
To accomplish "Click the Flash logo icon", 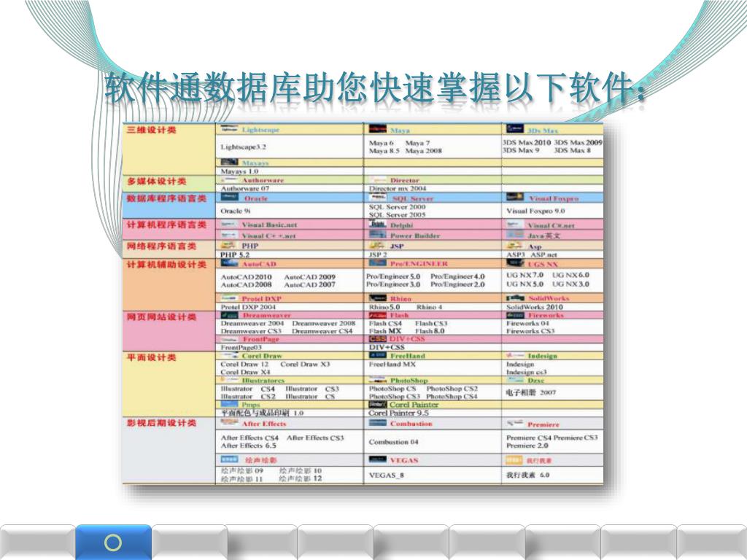I will pos(378,315).
